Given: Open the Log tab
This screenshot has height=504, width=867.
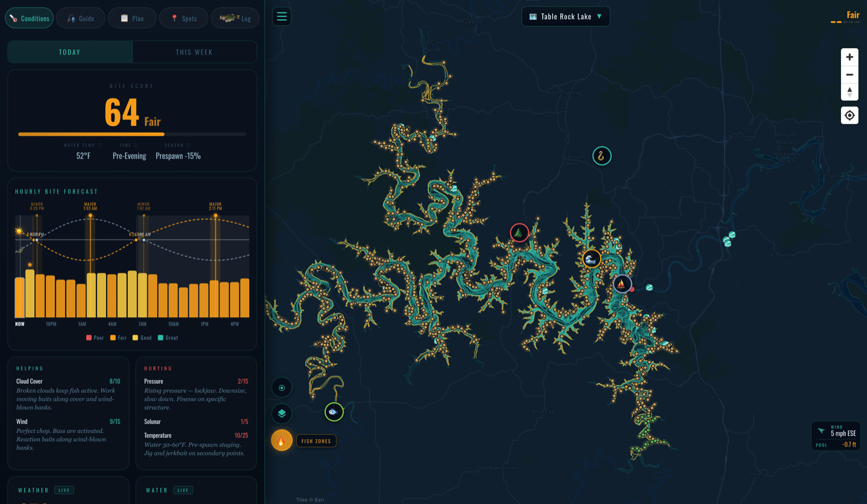Looking at the screenshot, I should [x=235, y=18].
